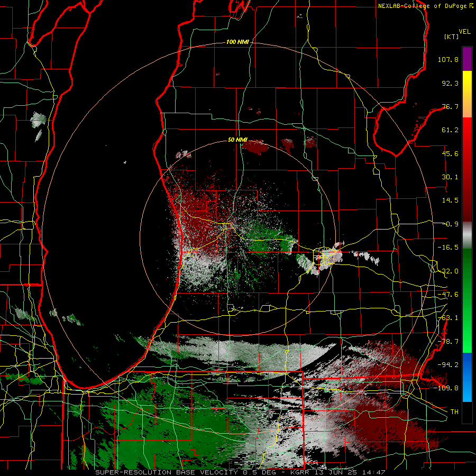Click the 92.3 value on velocity scale
The image size is (476, 476).
(x=450, y=83)
